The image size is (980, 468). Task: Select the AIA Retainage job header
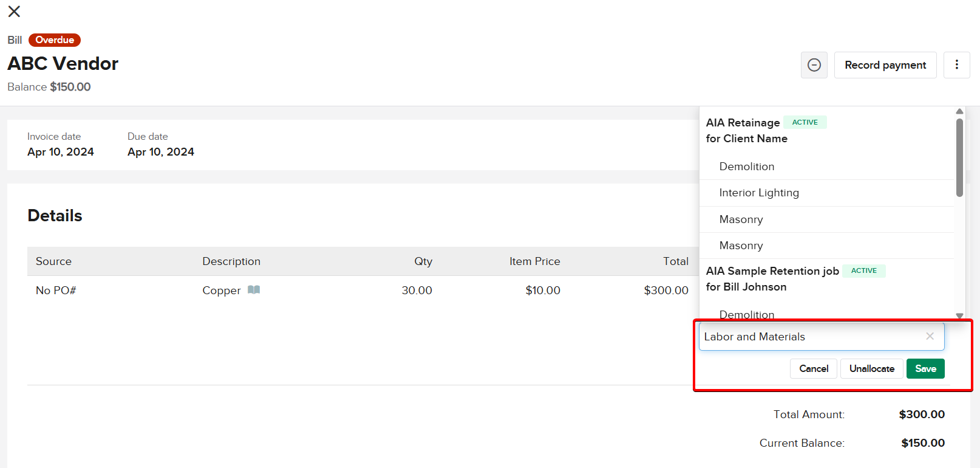[x=743, y=123]
